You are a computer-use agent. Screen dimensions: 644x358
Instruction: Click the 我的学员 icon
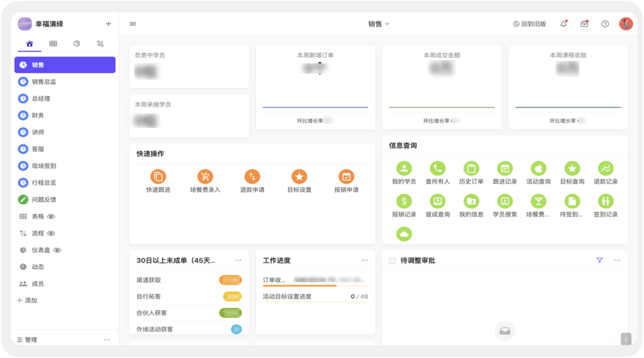click(404, 169)
